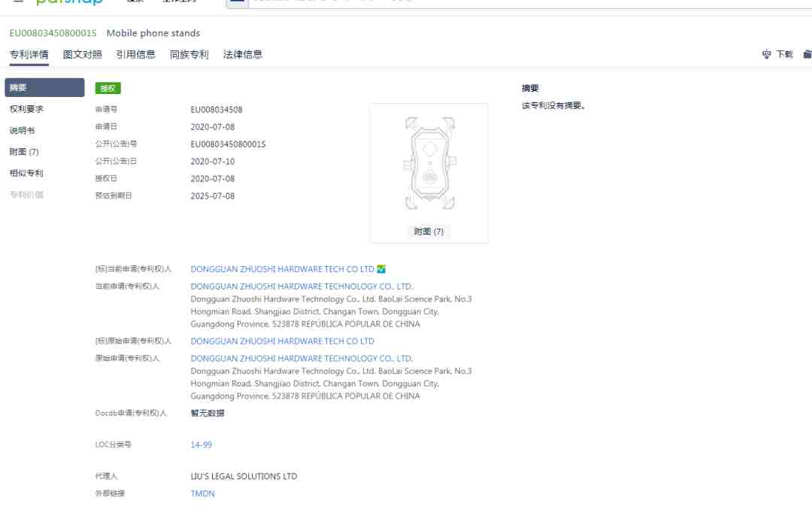
Task: Select the publication date 2020-07-10
Action: [x=212, y=162]
